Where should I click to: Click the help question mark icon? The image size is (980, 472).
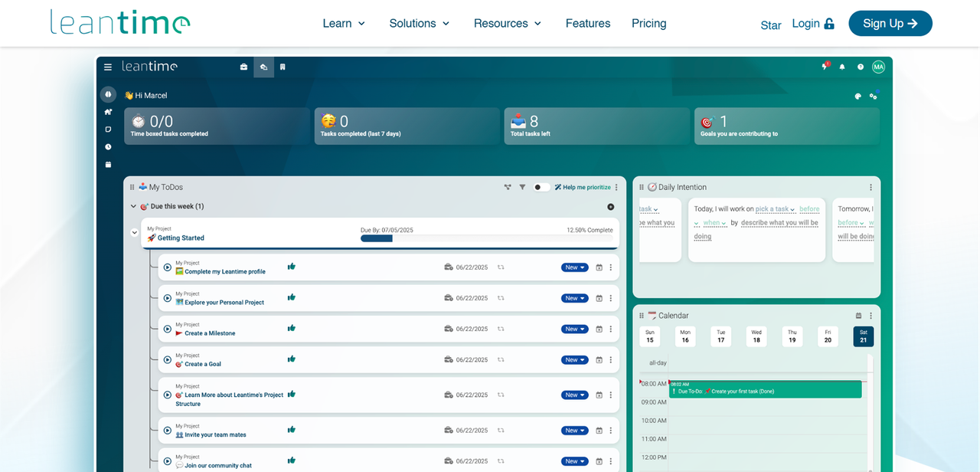(x=861, y=67)
